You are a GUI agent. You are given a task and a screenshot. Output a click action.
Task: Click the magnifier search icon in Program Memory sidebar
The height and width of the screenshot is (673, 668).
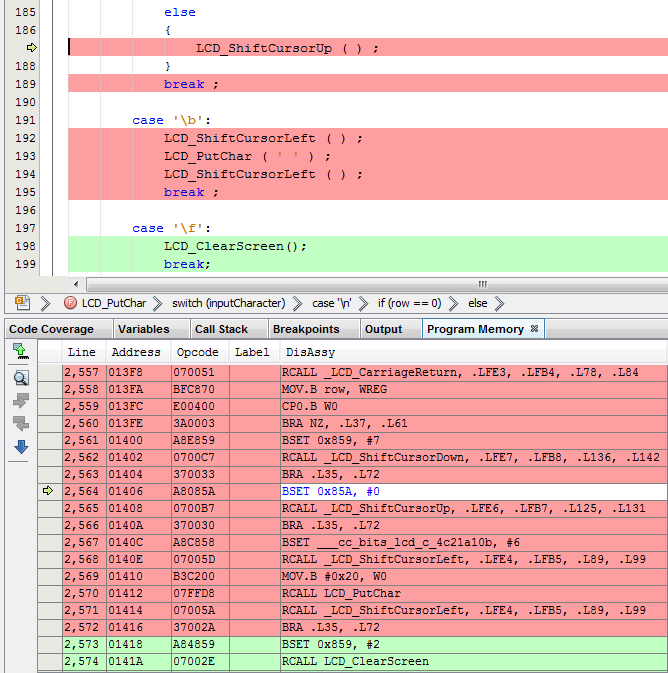tap(21, 378)
